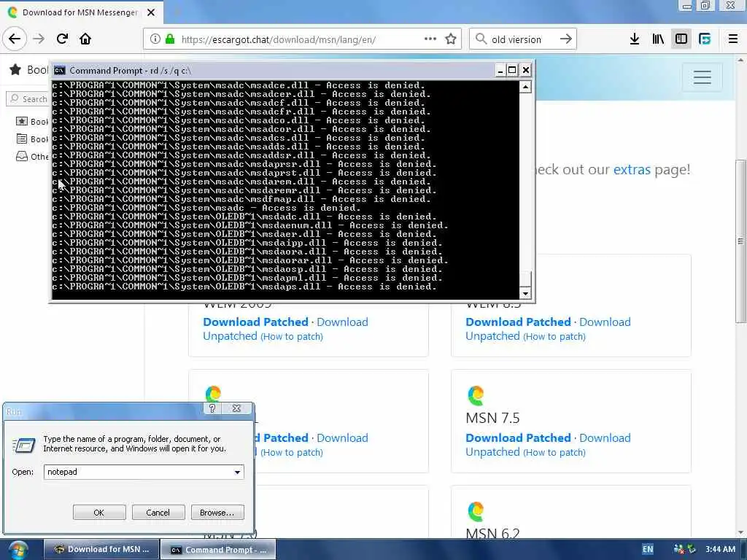
Task: Click the MSN 6.2 logo icon
Action: pyautogui.click(x=476, y=511)
